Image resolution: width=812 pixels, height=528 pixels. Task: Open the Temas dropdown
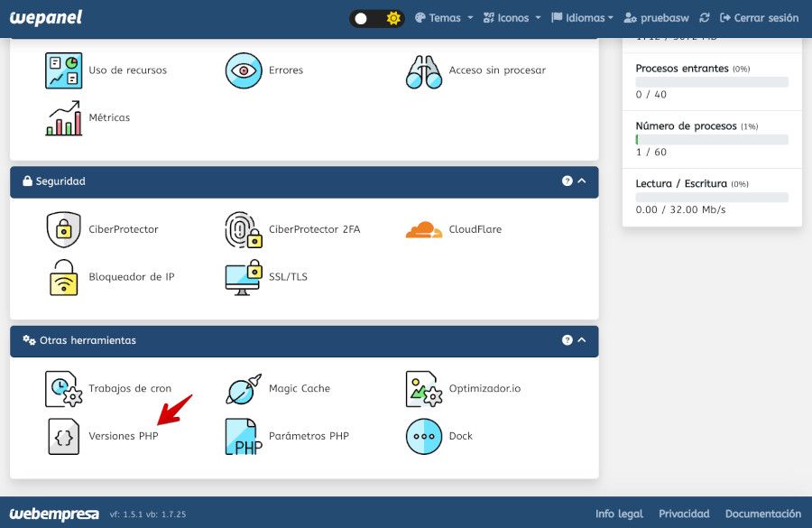[444, 18]
